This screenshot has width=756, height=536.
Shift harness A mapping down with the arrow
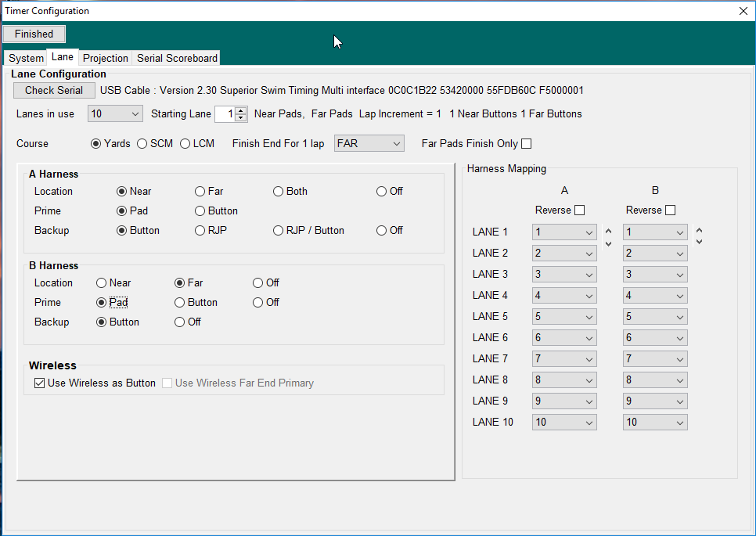tap(608, 243)
